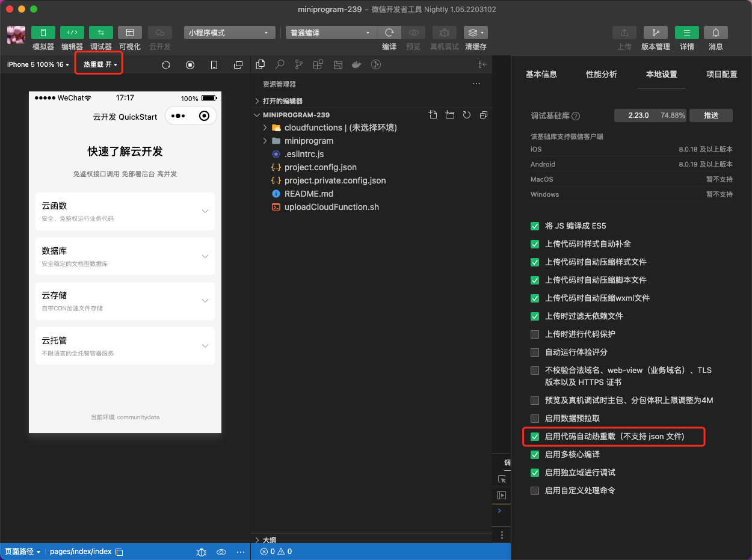Open the 普通编译 compile mode dropdown
This screenshot has width=752, height=560.
[330, 32]
